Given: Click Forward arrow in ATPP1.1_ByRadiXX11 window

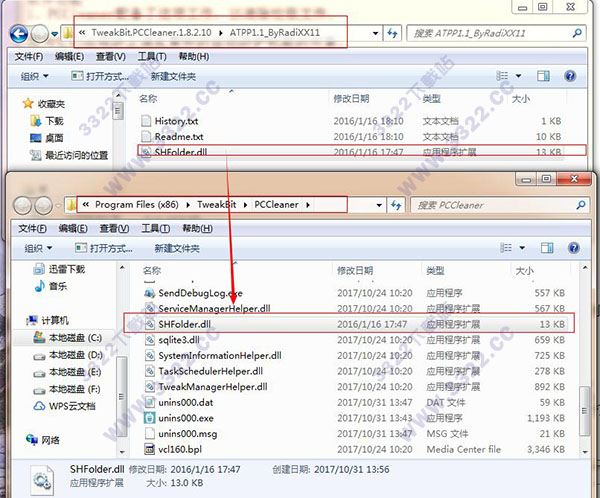Looking at the screenshot, I should click(x=39, y=34).
